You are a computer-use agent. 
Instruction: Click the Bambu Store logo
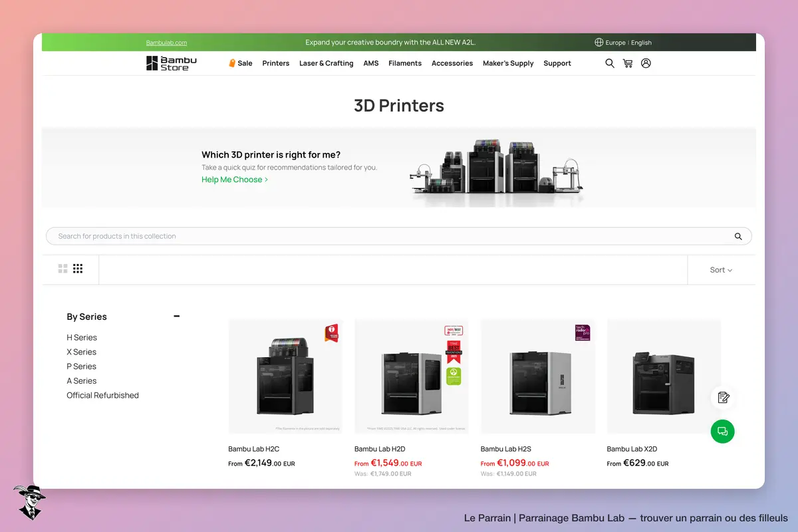tap(172, 63)
